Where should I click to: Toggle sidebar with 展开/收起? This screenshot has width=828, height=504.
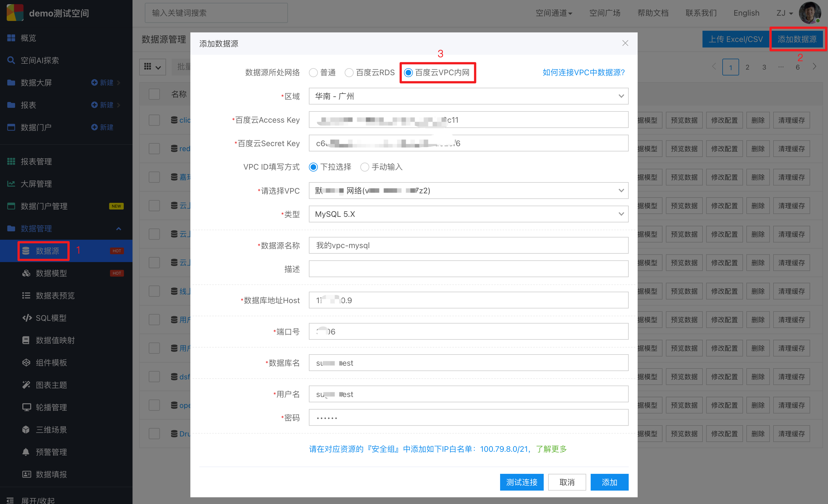[x=30, y=500]
